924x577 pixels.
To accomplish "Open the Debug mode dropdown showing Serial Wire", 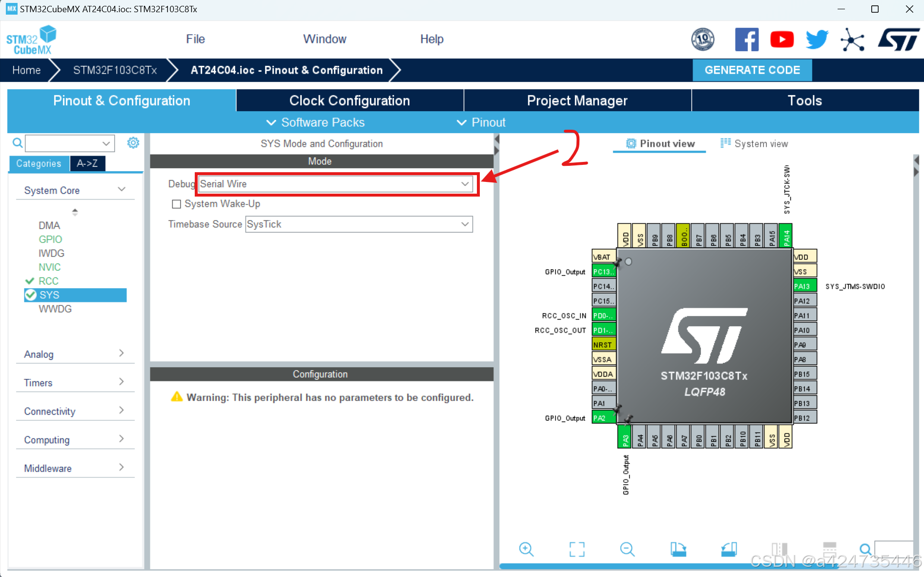I will coord(463,184).
